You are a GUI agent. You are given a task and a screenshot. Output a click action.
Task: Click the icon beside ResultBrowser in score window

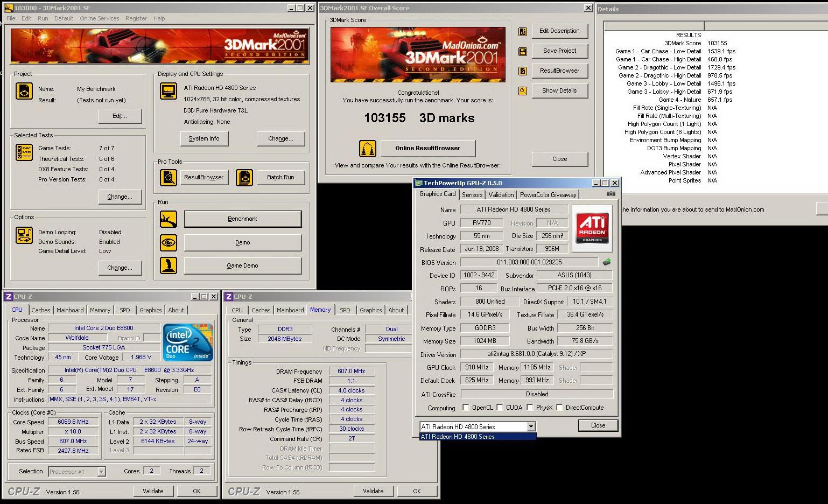coord(522,71)
